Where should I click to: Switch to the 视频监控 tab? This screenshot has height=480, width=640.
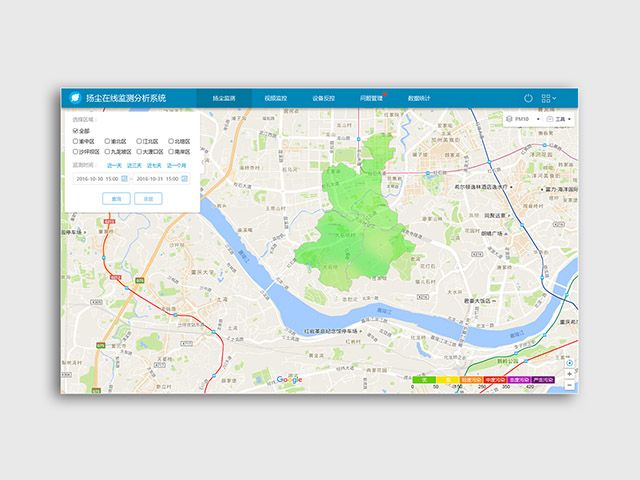(x=276, y=99)
